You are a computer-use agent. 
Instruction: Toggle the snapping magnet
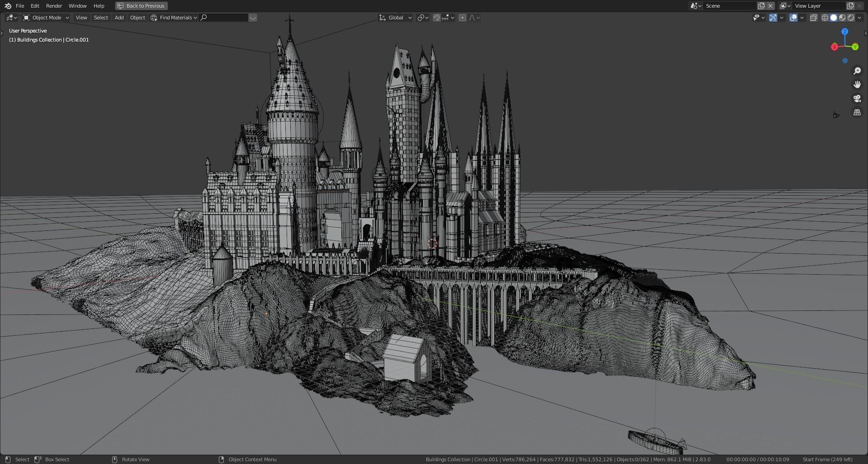436,18
